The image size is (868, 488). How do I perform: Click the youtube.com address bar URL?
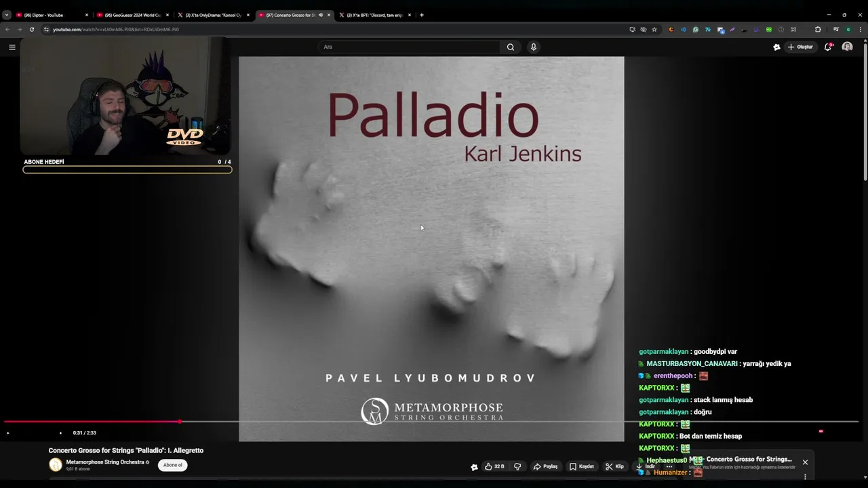(x=116, y=30)
